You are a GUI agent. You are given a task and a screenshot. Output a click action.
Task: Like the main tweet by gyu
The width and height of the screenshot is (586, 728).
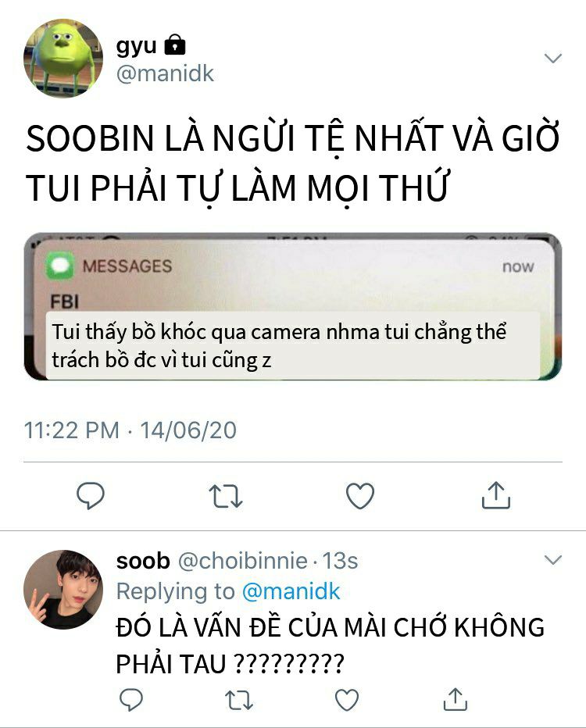coord(360,495)
